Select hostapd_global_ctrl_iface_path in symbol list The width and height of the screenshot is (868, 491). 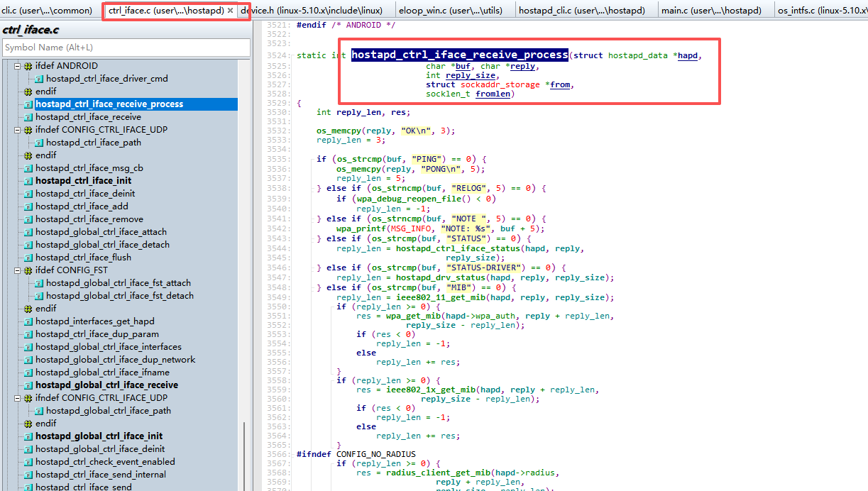point(109,411)
